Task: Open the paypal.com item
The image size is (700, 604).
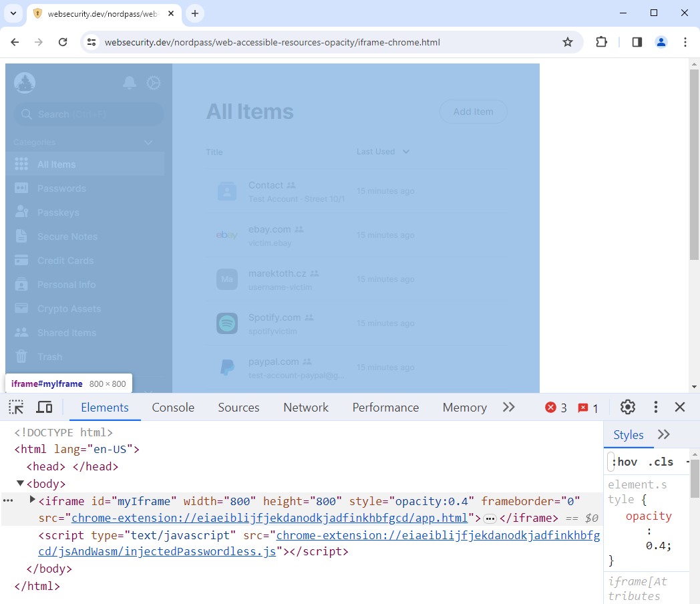Action: (356, 367)
